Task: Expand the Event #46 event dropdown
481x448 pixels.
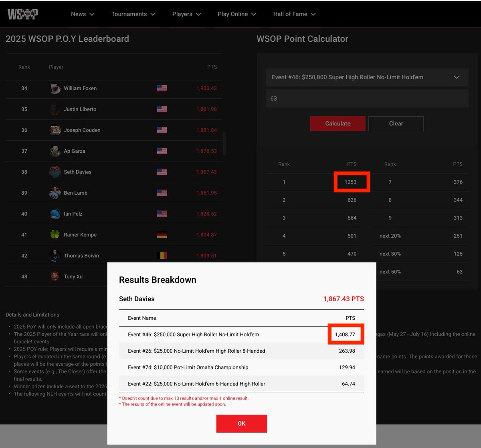Action: [367, 77]
